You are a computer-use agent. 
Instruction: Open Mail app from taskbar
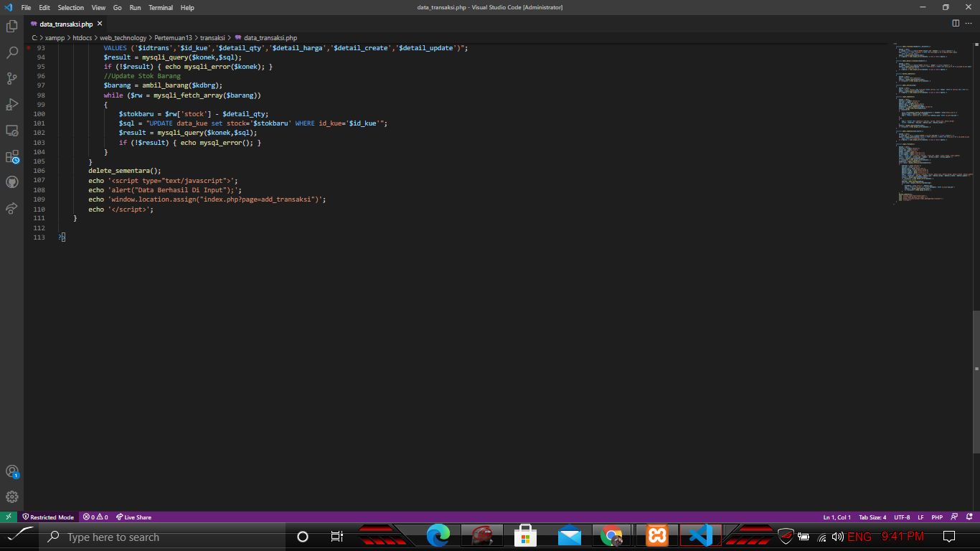click(x=570, y=536)
